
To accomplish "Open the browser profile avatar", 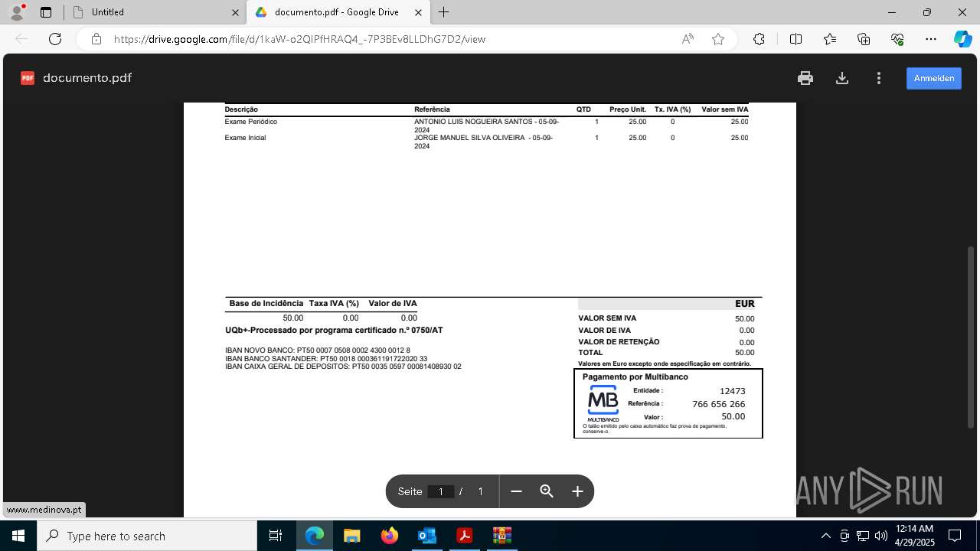I will click(17, 12).
